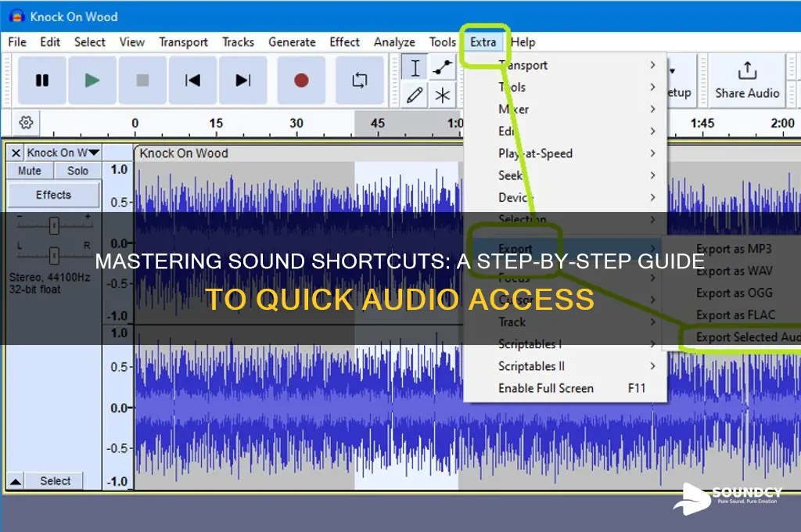Open the track Effects panel
Image resolution: width=801 pixels, height=532 pixels.
point(54,195)
